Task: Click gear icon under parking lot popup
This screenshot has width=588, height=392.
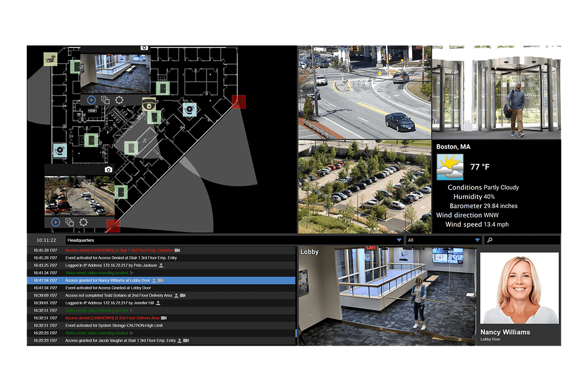Action: click(x=83, y=222)
